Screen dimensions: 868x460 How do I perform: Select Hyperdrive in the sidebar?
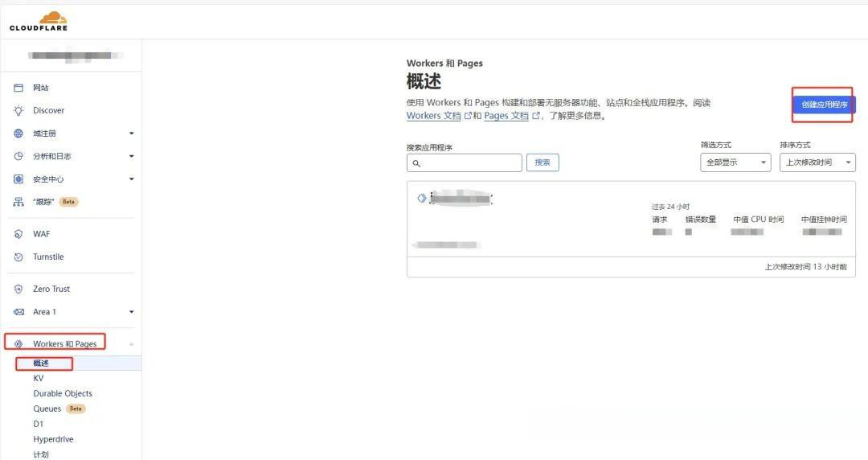pyautogui.click(x=53, y=439)
